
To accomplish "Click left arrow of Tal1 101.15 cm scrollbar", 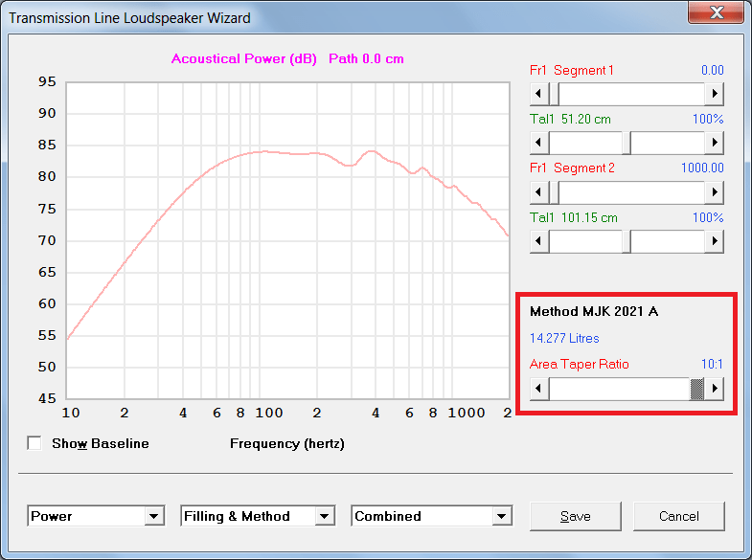I will point(539,241).
